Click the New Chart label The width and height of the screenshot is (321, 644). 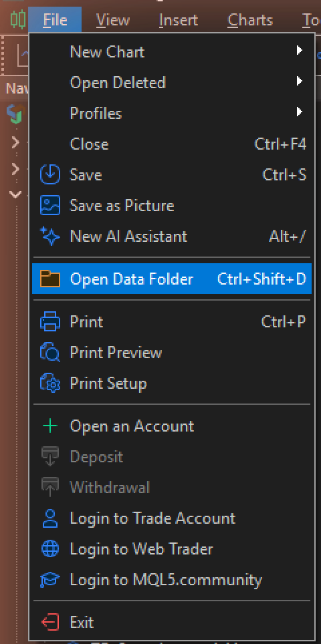click(x=107, y=51)
